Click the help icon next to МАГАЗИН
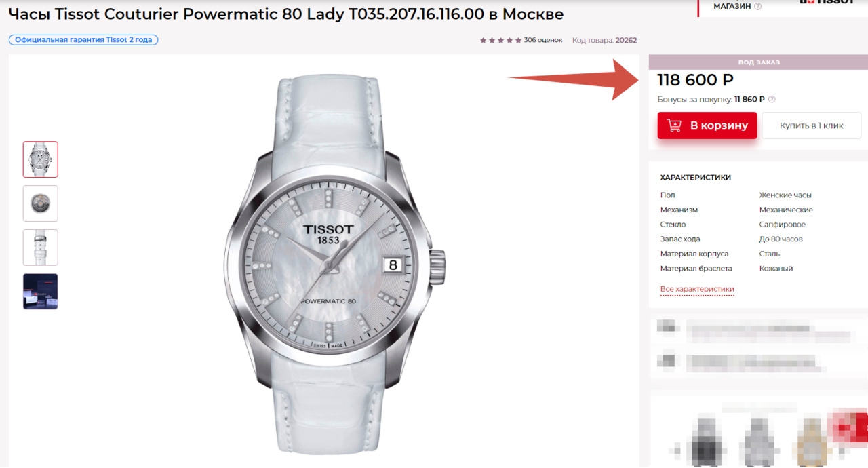The height and width of the screenshot is (468, 868). [x=757, y=6]
